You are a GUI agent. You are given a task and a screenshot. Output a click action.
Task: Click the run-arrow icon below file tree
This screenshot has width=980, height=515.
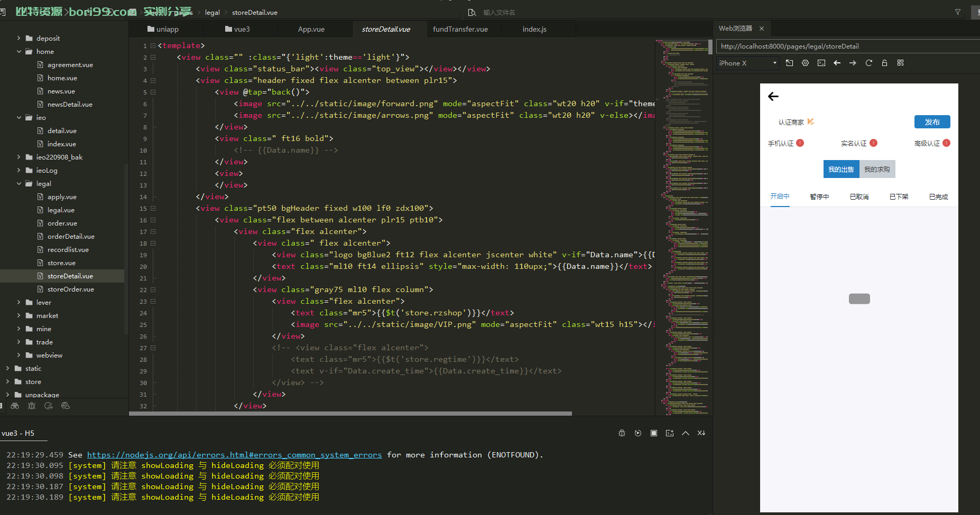pyautogui.click(x=49, y=406)
